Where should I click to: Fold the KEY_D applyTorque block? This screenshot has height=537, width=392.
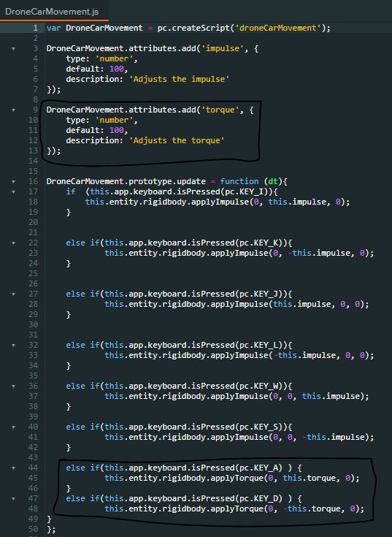coord(13,498)
